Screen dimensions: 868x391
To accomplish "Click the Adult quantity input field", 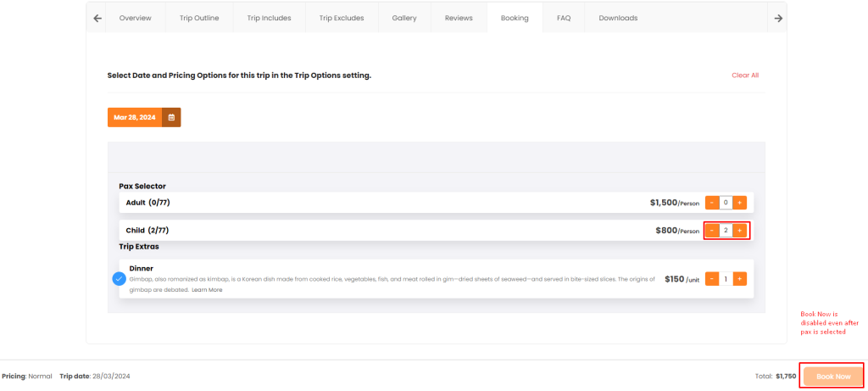I will click(x=726, y=203).
